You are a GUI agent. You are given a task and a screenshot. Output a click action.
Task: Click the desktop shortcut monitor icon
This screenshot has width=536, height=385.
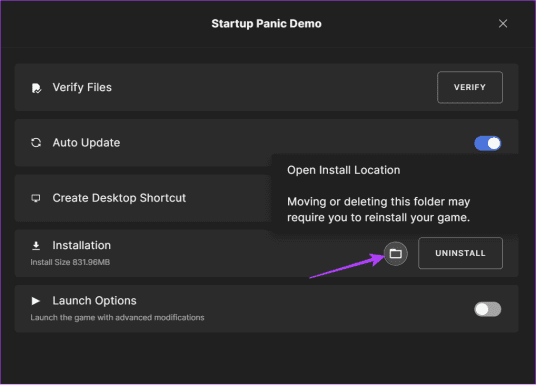[x=36, y=198]
